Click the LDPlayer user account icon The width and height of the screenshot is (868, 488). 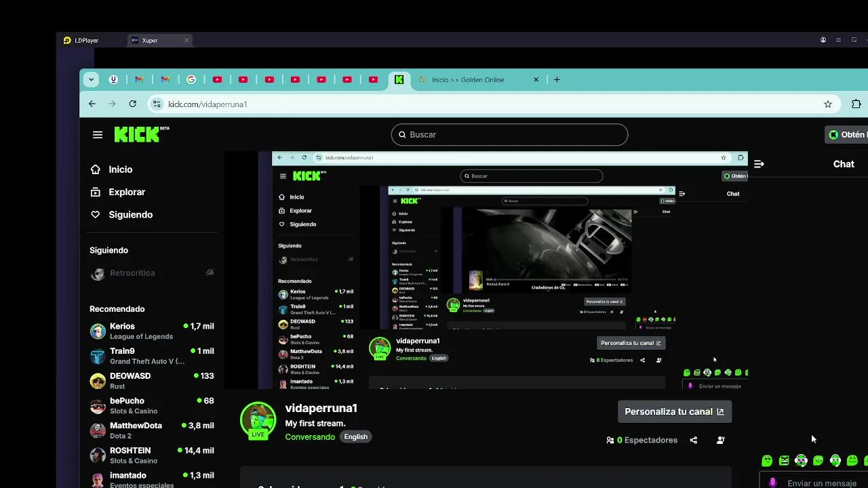(x=823, y=40)
